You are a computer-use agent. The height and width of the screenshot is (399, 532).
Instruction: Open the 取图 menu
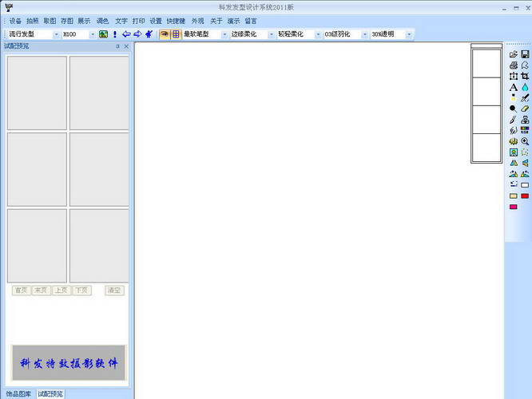[x=50, y=21]
